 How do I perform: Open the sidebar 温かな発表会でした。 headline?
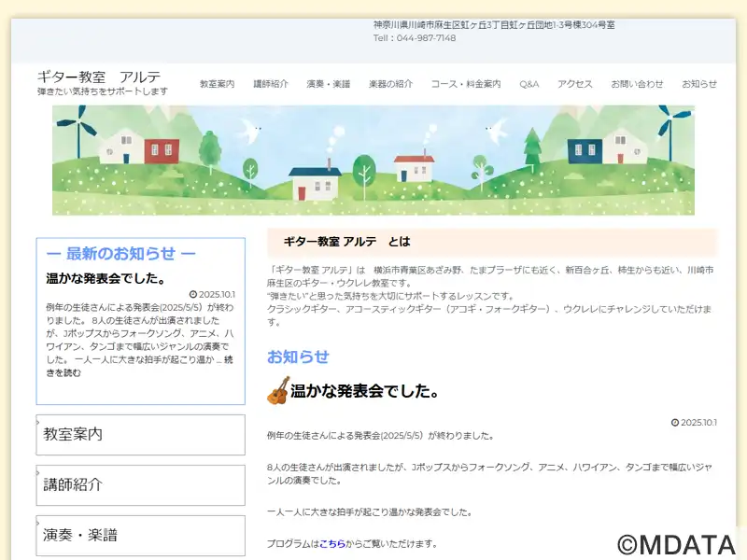pos(106,278)
